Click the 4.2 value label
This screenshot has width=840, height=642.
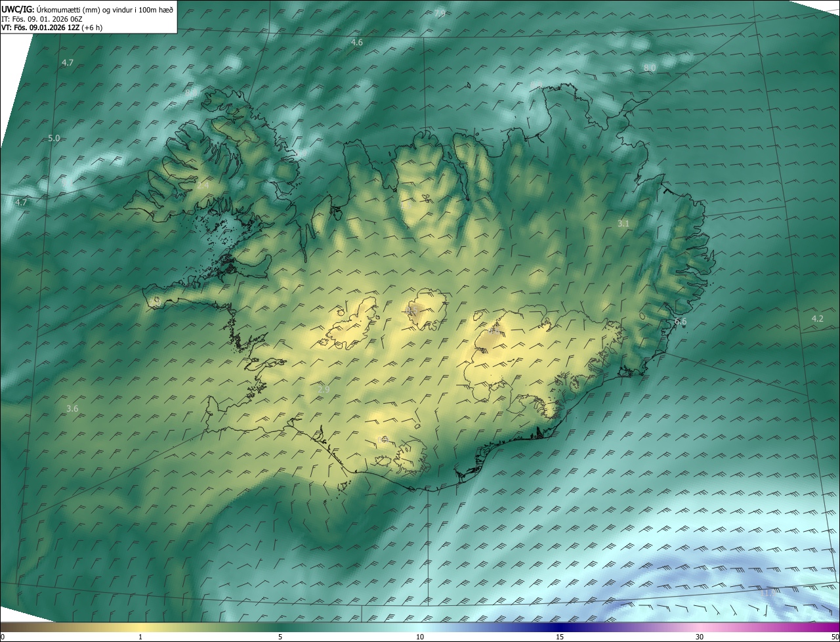817,318
